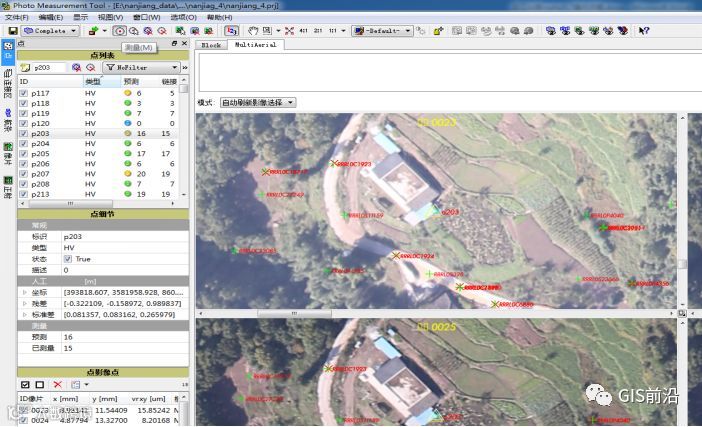702x427 pixels.
Task: Click the green arrow import icon
Action: point(93,31)
